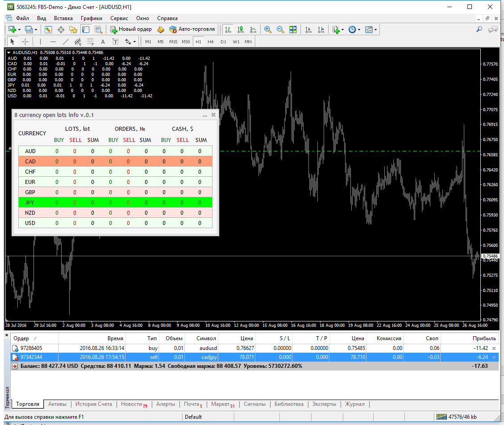Image resolution: width=504 pixels, height=425 pixels.
Task: Toggle chart Auto Scroll
Action: (x=308, y=29)
